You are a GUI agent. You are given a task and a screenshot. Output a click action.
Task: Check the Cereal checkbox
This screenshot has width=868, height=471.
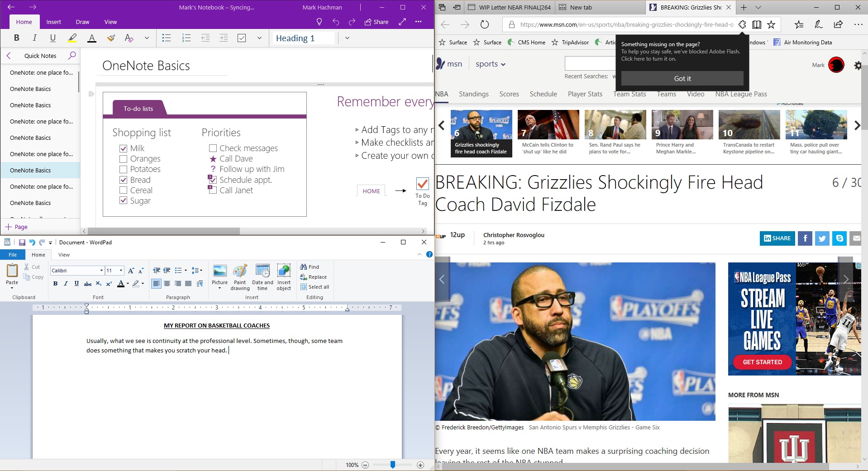pyautogui.click(x=123, y=190)
